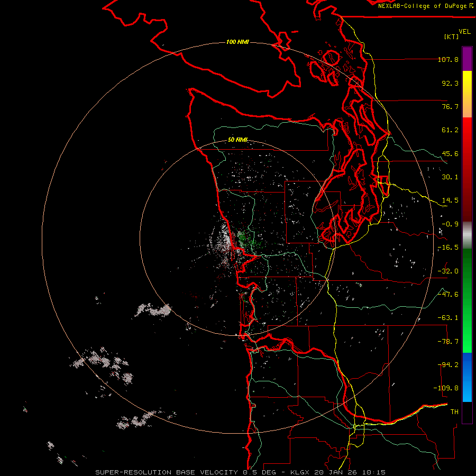This screenshot has width=476, height=476.
Task: Click the [KT] units label
Action: [452, 36]
